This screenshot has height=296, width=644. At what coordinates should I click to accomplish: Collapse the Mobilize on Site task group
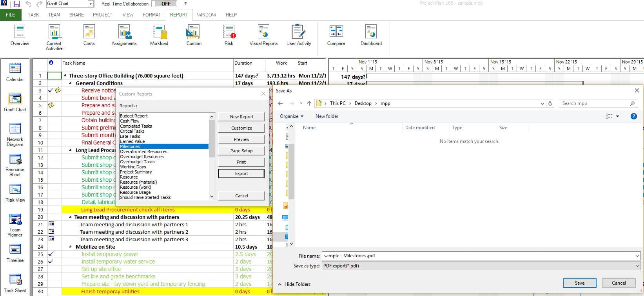pyautogui.click(x=71, y=247)
